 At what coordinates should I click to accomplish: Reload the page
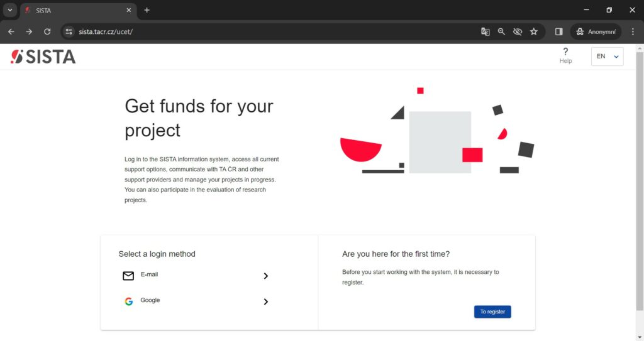[47, 31]
